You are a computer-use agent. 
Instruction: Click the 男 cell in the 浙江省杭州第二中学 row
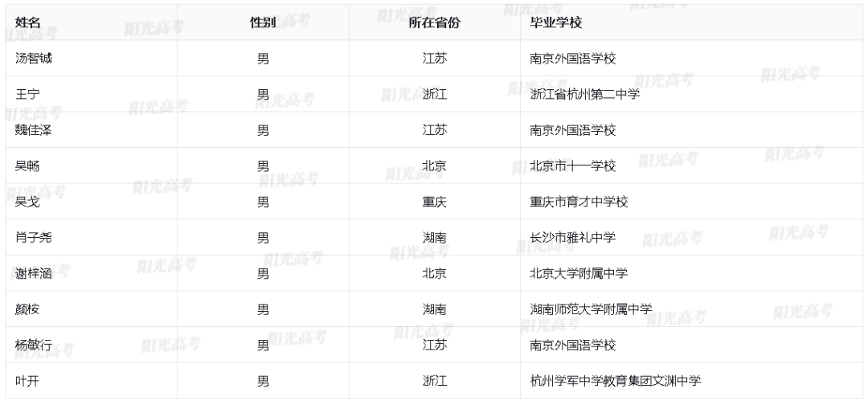click(263, 94)
